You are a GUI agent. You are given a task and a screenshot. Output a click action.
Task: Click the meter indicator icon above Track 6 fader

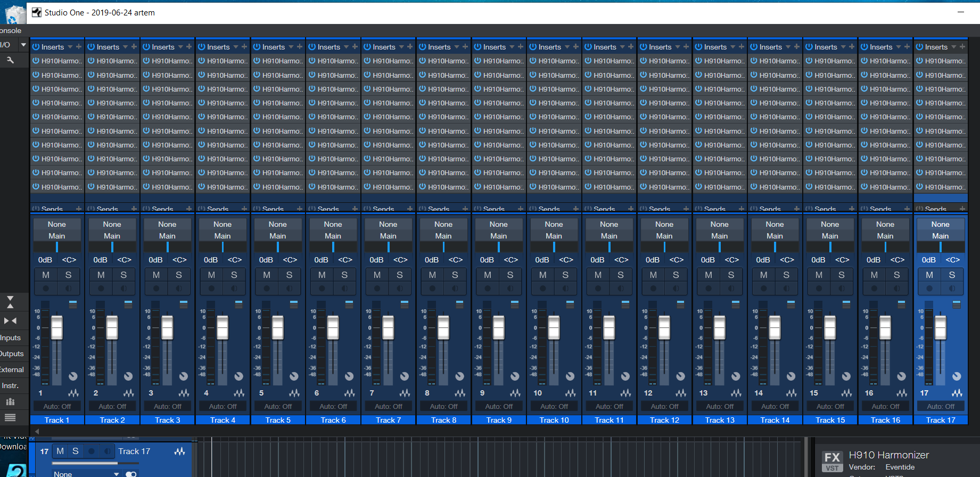pyautogui.click(x=349, y=304)
